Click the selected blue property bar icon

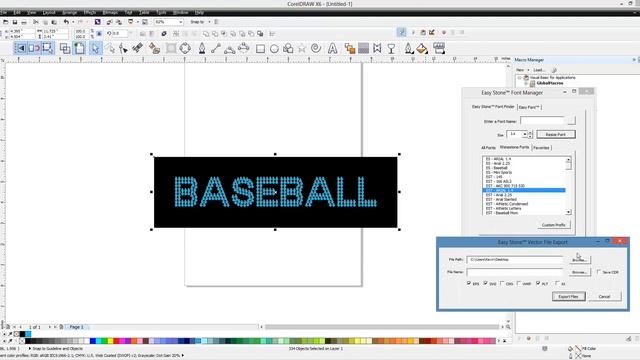pyautogui.click(x=401, y=33)
